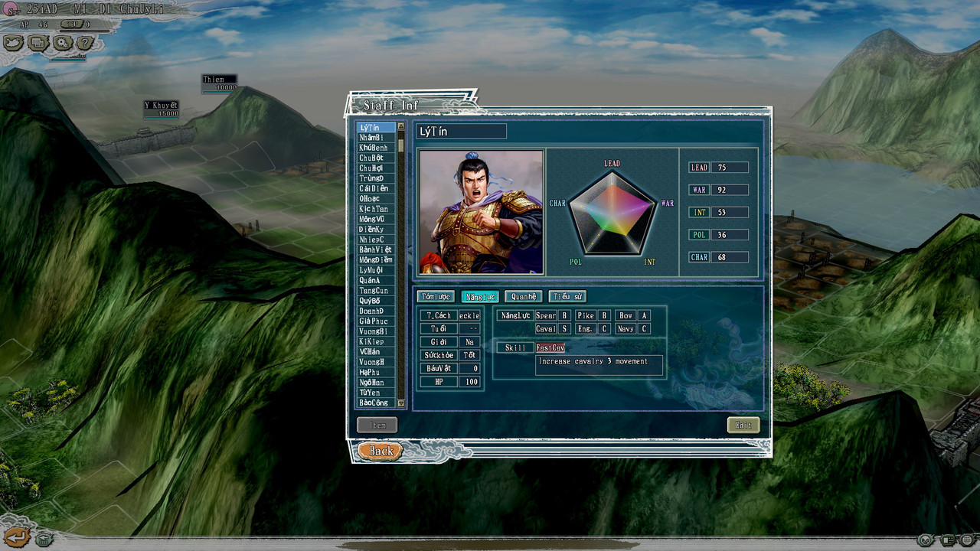Click the Back button
The width and height of the screenshot is (980, 551).
tap(381, 451)
